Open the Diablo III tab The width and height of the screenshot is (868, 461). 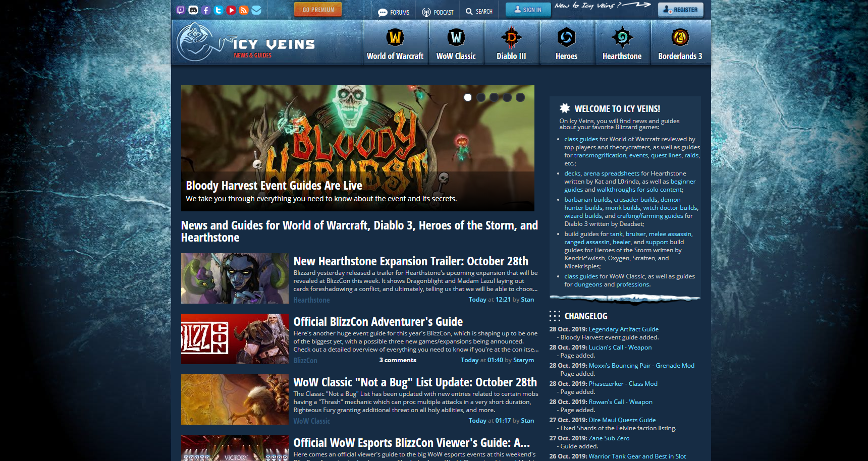tap(511, 43)
